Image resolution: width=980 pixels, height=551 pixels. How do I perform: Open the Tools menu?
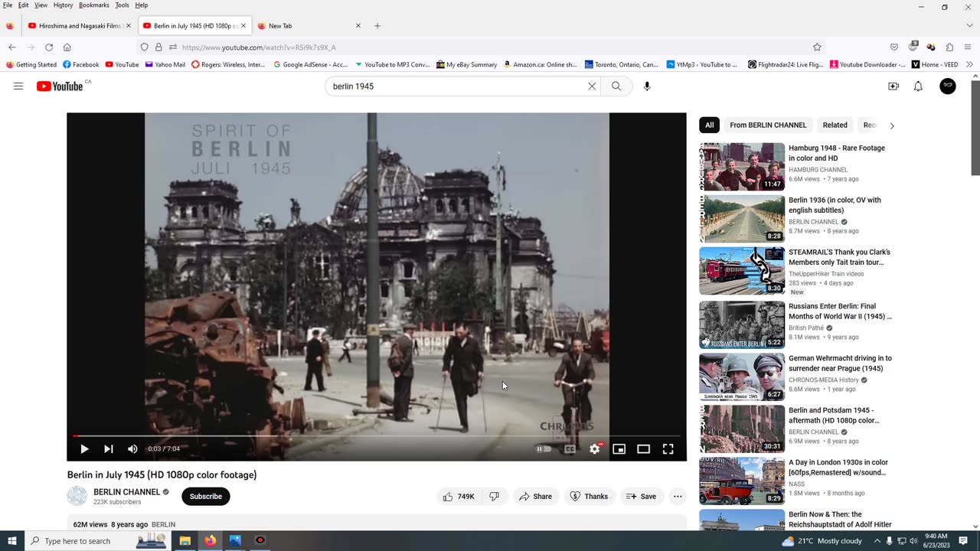pyautogui.click(x=122, y=5)
